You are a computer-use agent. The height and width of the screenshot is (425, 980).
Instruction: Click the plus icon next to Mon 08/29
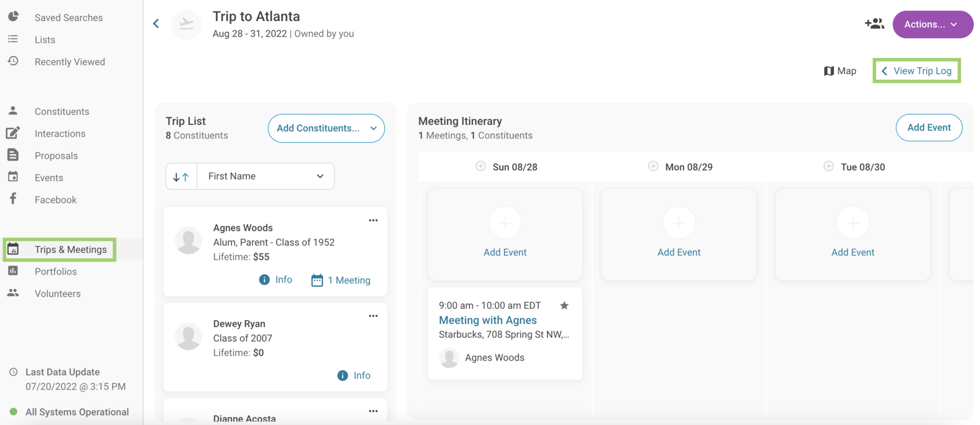coord(654,166)
